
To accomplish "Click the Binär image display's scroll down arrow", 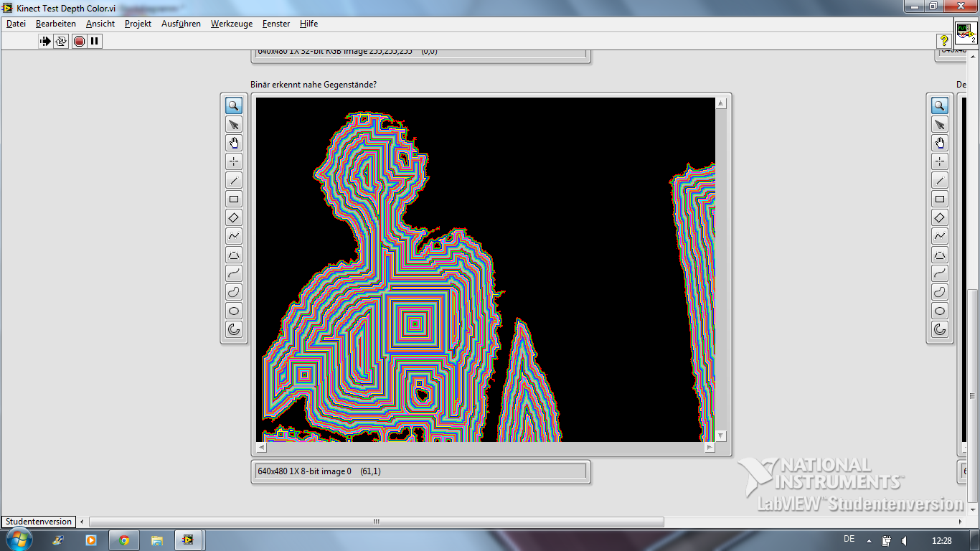I will click(x=721, y=435).
